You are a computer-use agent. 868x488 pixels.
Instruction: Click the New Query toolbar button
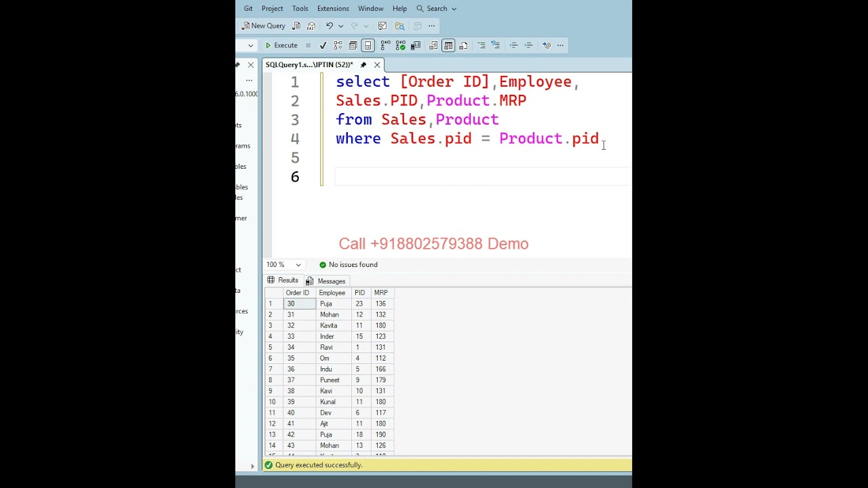coord(265,26)
